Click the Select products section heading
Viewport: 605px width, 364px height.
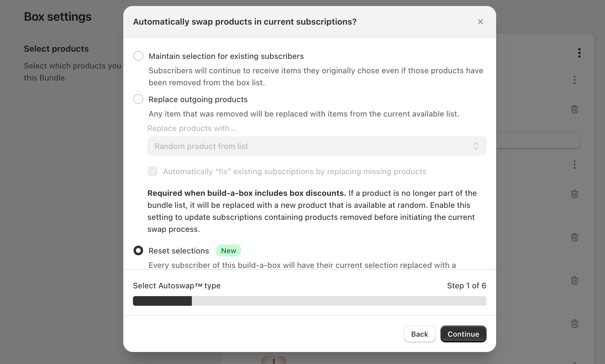[x=56, y=49]
